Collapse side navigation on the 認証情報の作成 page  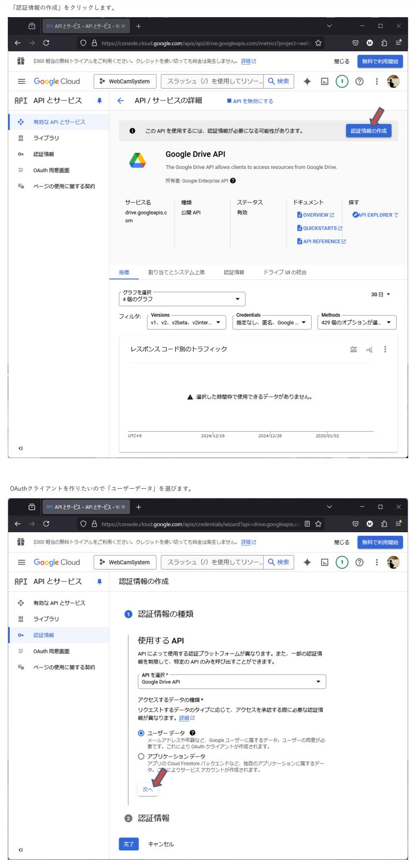pos(21,850)
